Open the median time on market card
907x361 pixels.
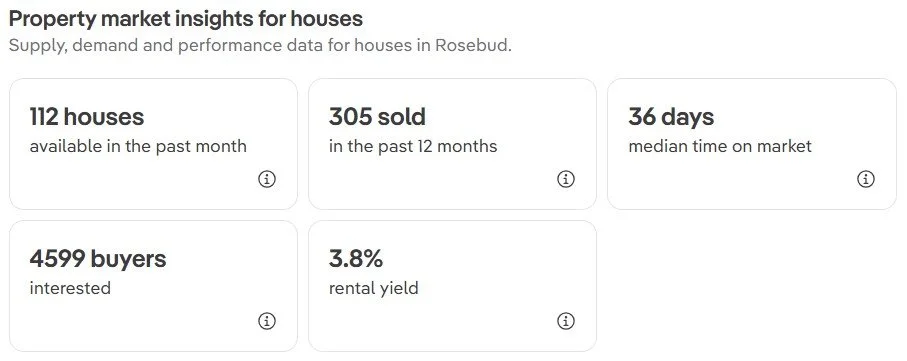tap(752, 144)
